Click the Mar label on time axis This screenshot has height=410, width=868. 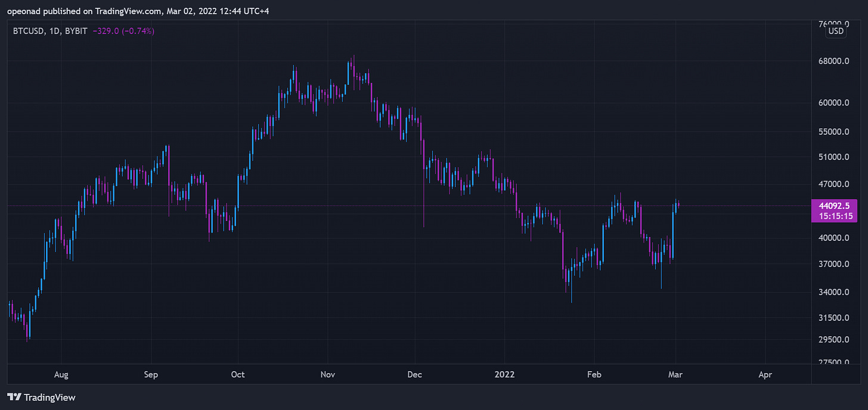[675, 375]
